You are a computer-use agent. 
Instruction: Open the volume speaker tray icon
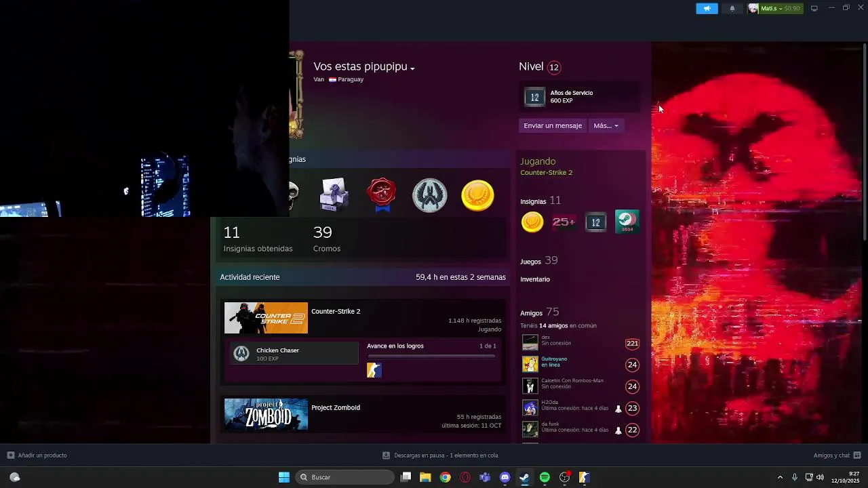[x=821, y=477]
